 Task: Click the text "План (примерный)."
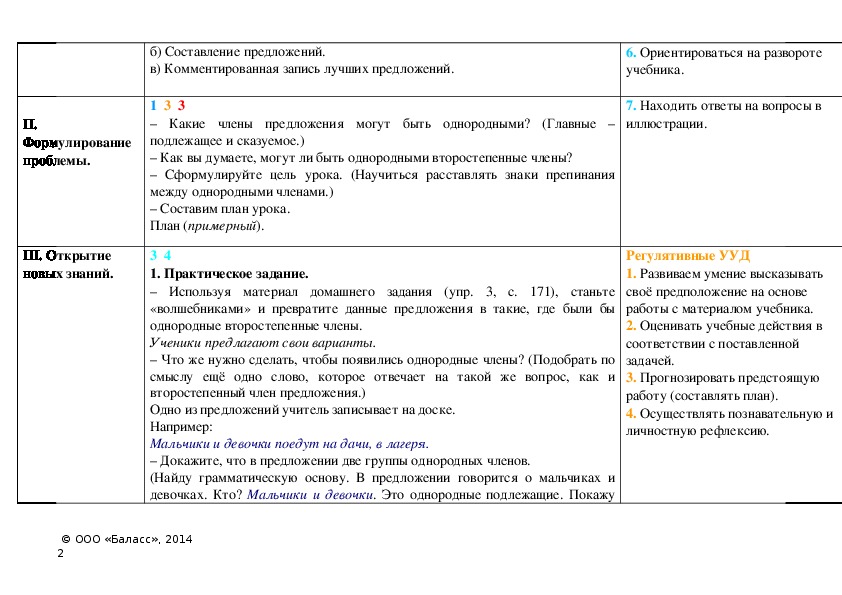207,226
